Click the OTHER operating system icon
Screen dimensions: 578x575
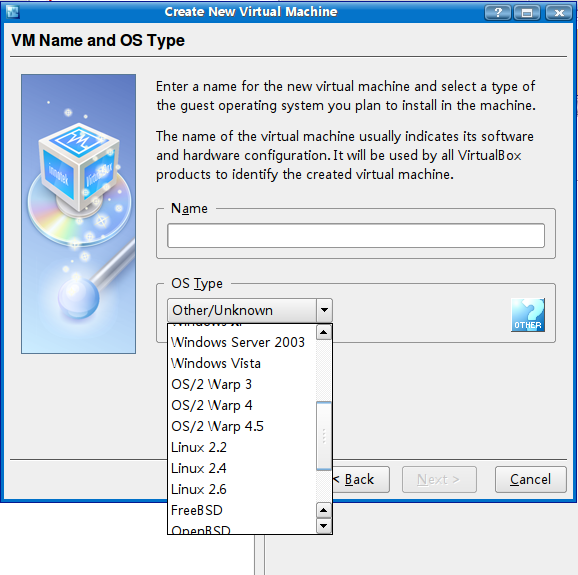click(x=528, y=315)
